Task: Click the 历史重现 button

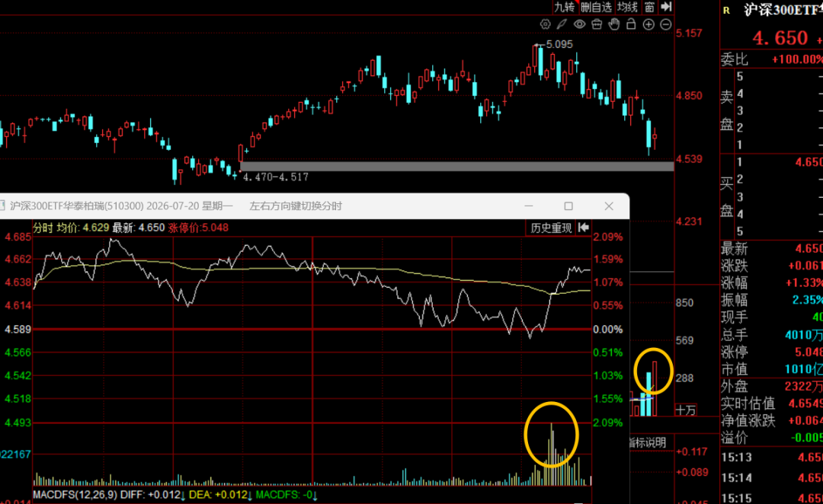Action: [551, 228]
